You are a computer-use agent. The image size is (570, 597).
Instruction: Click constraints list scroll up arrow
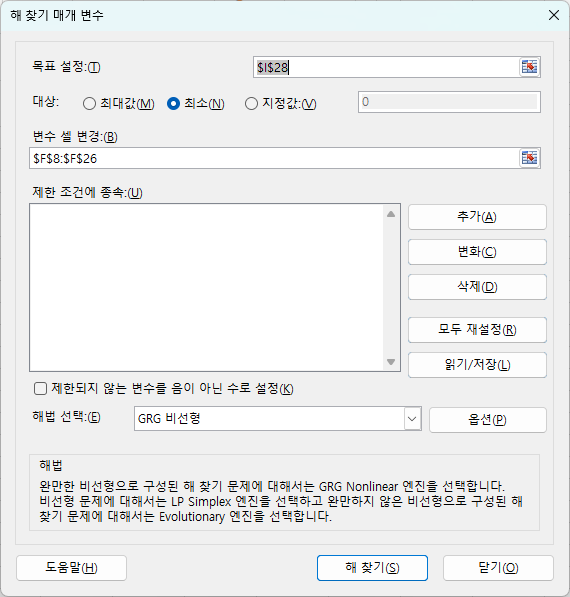click(x=391, y=214)
